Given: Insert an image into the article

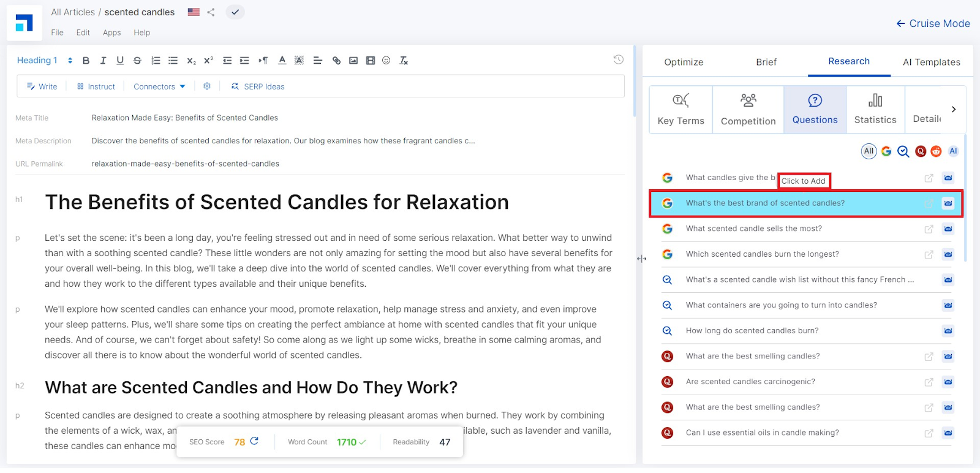Looking at the screenshot, I should pyautogui.click(x=353, y=61).
